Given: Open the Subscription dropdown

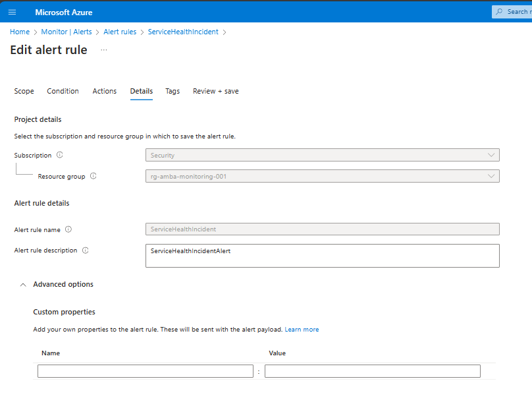Looking at the screenshot, I should click(x=323, y=155).
